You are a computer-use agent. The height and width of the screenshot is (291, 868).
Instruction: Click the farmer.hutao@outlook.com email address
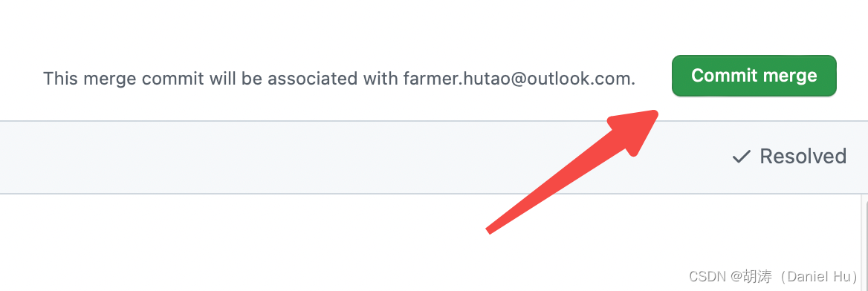519,79
